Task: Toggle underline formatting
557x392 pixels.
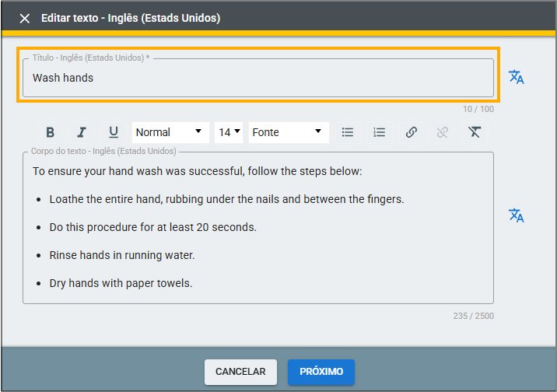Action: 114,132
